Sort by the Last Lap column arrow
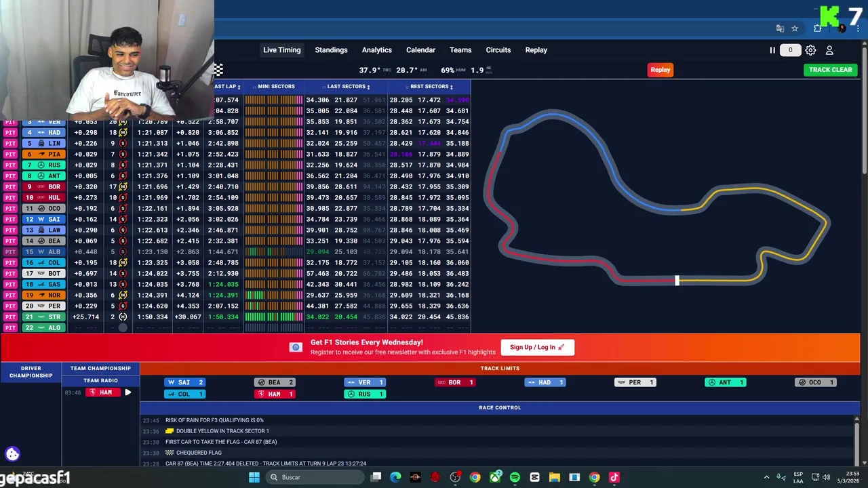Viewport: 868px width, 488px height. coord(239,87)
